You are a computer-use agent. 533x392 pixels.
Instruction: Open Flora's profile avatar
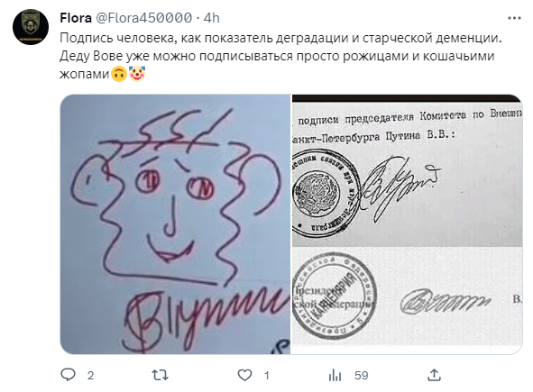(31, 27)
